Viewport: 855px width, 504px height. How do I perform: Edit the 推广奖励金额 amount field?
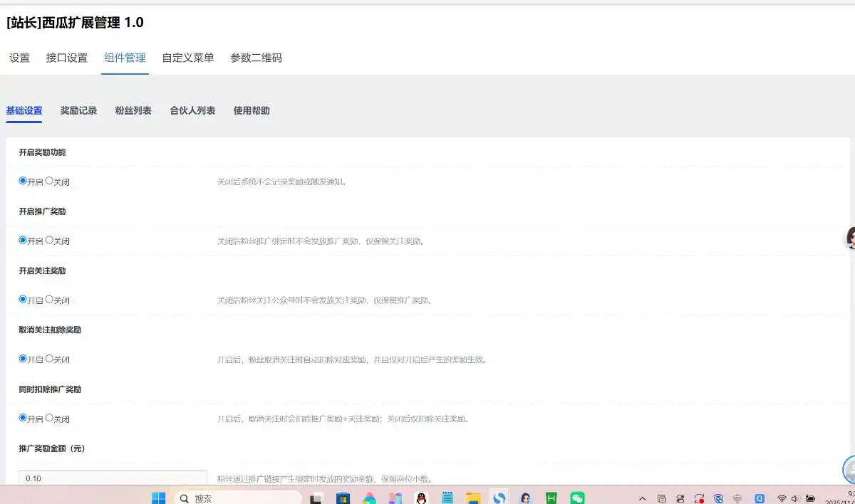[110, 478]
